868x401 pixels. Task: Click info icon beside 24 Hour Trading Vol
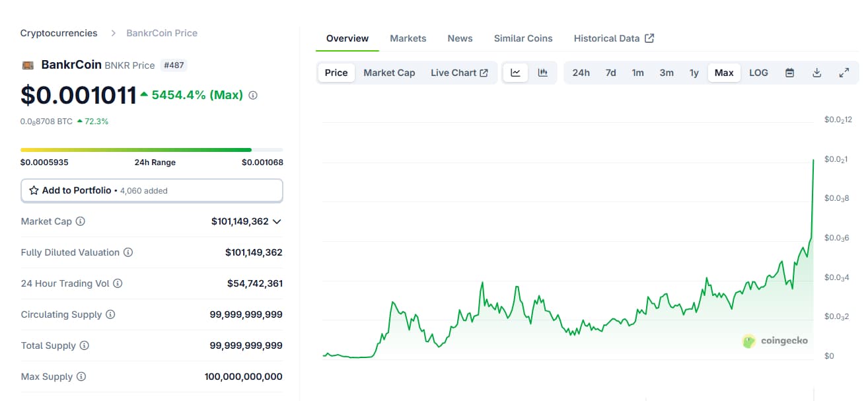(x=118, y=283)
